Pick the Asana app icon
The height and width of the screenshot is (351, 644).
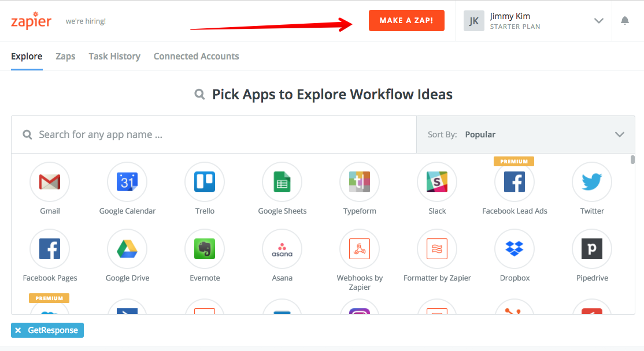click(x=282, y=249)
